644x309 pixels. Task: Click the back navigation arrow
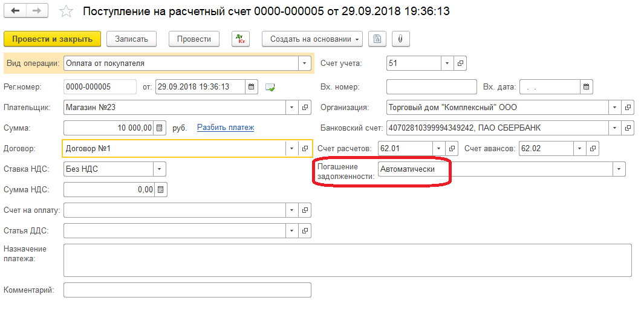(x=15, y=11)
